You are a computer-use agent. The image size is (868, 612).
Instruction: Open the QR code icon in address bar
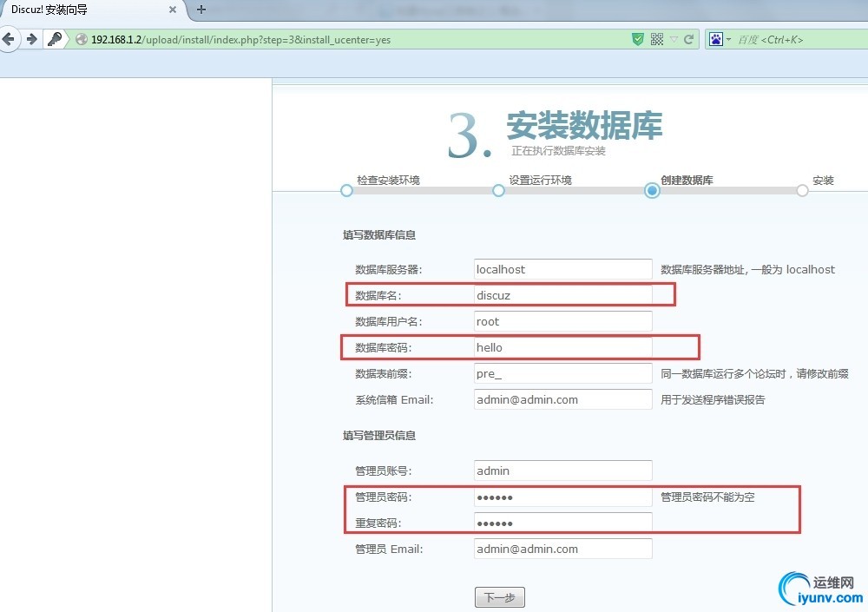(657, 39)
